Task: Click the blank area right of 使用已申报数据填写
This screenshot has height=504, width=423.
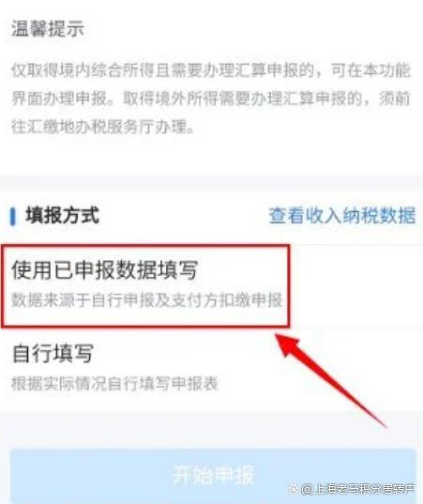Action: tap(356, 286)
